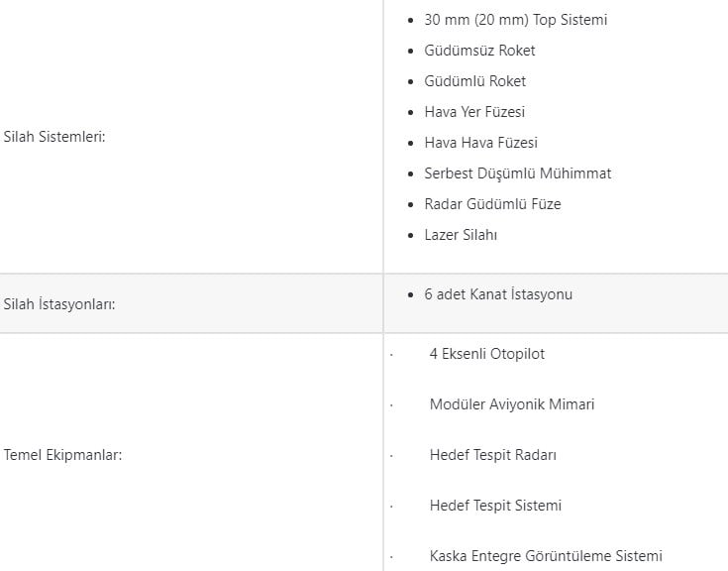Click the '30 mm (20 mm) Top Sistemi' text

515,20
